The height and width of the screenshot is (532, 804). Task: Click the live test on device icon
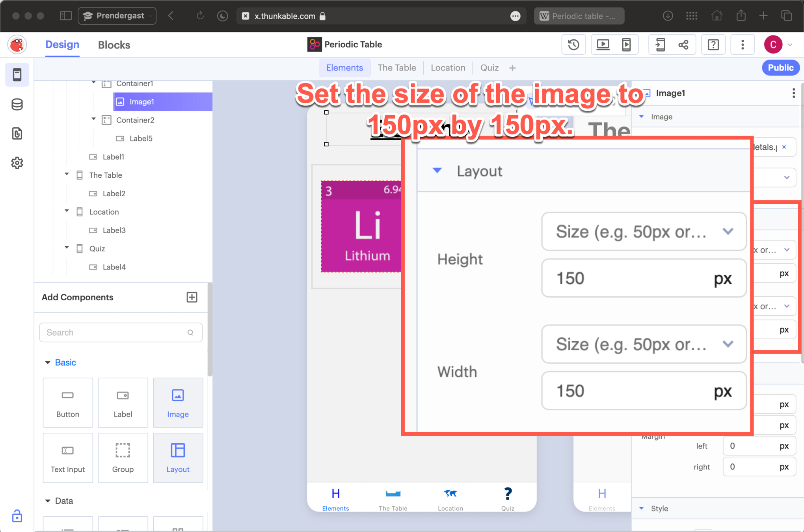click(x=626, y=45)
